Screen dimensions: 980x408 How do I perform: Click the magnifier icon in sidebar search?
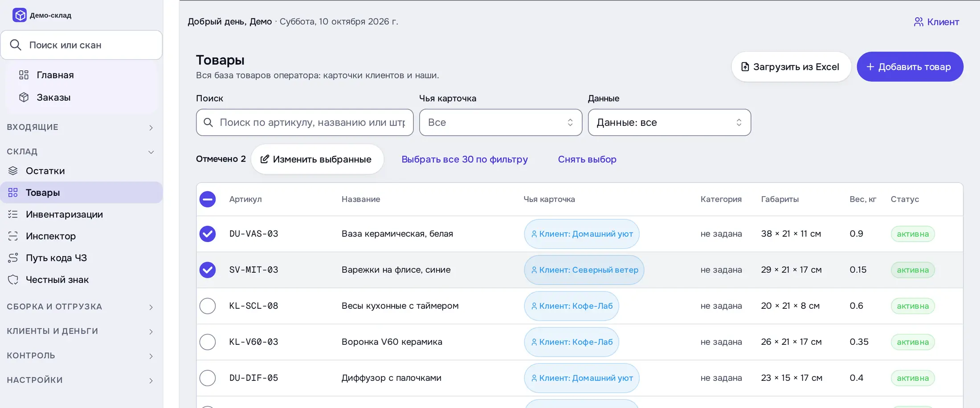[x=16, y=45]
